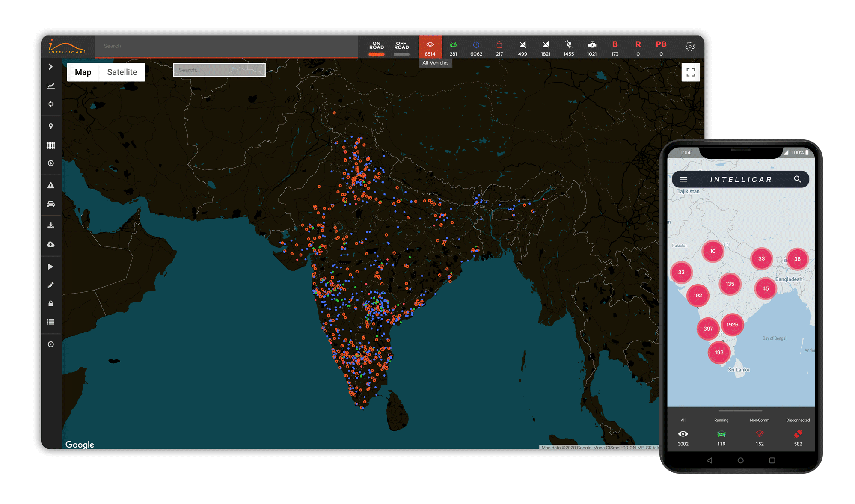Tap the 45 vehicle cluster on phone map

(x=766, y=288)
